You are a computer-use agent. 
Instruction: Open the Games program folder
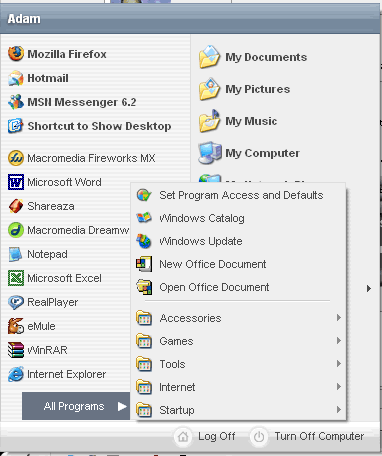click(x=239, y=341)
